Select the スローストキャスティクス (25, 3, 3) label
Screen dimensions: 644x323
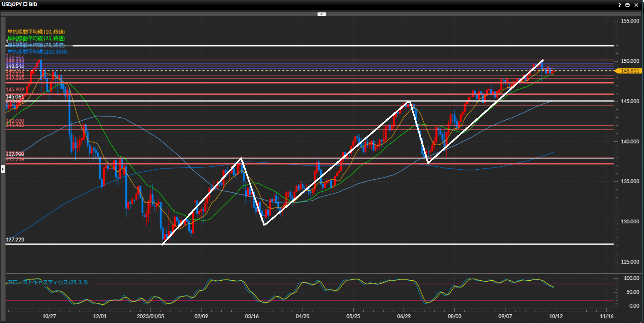(48, 282)
